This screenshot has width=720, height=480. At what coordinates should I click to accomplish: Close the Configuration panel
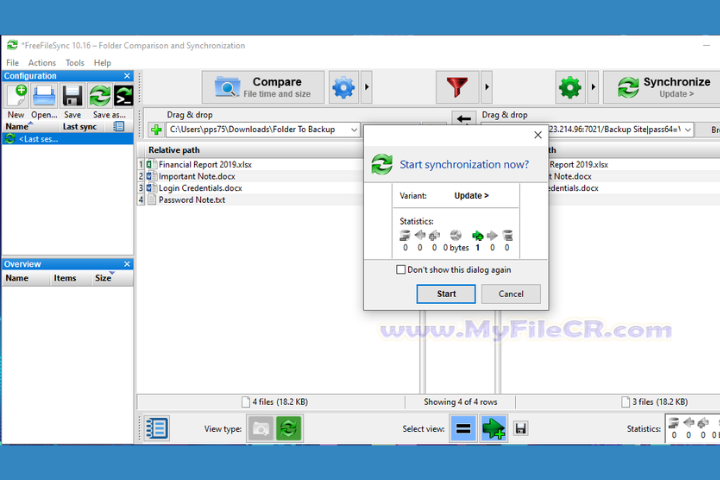(x=127, y=76)
